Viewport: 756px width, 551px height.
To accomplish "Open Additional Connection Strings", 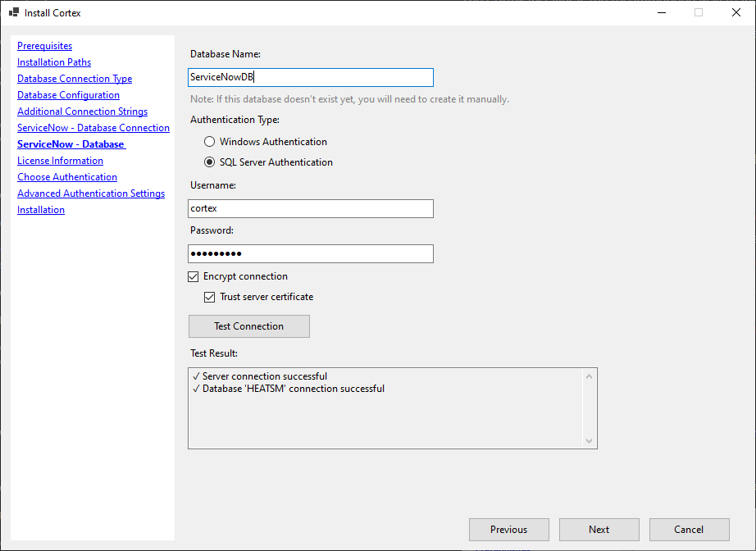I will click(x=82, y=111).
